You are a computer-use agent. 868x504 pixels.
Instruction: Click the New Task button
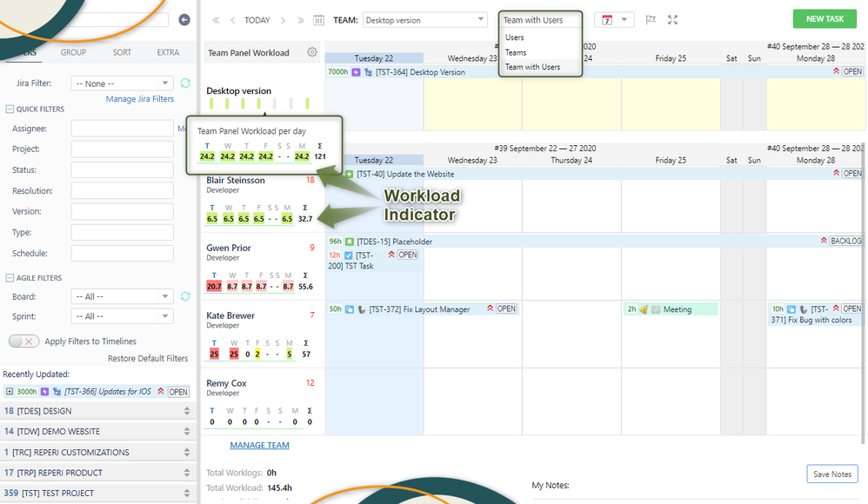tap(825, 19)
